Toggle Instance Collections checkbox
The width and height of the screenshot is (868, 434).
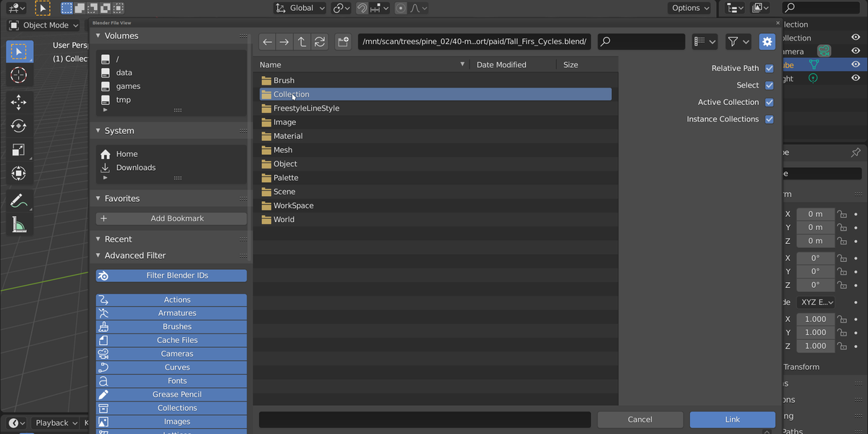[769, 119]
